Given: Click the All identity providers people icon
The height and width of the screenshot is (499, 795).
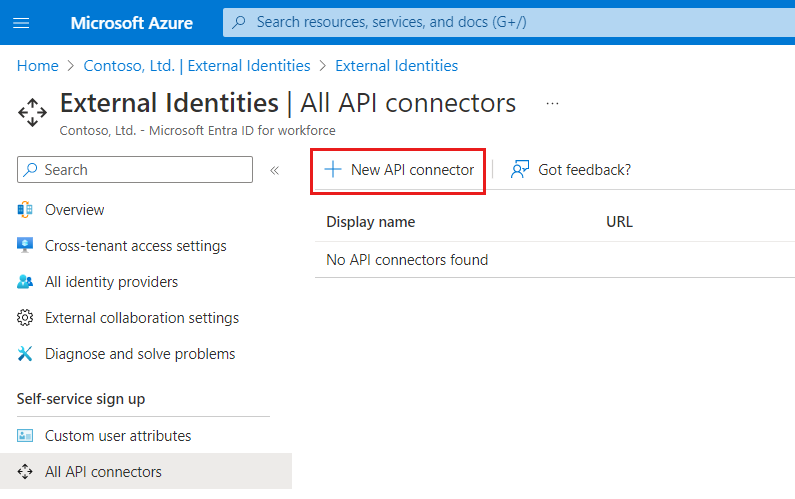Looking at the screenshot, I should [x=25, y=281].
